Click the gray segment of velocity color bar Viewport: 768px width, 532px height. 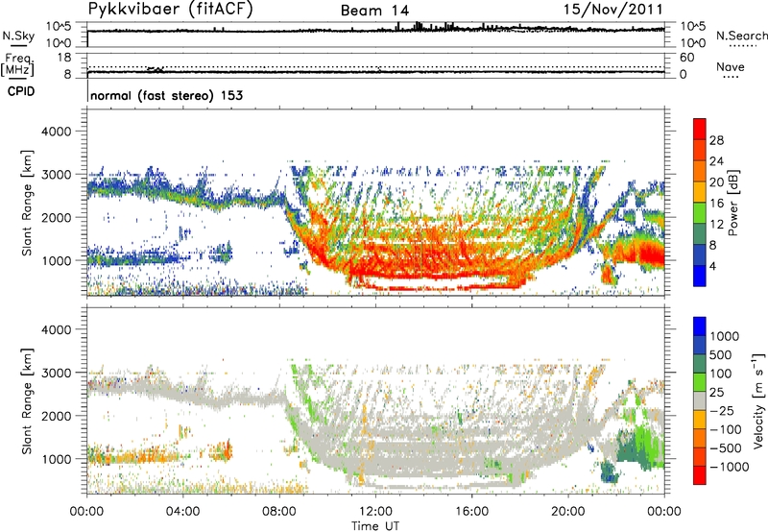[700, 401]
